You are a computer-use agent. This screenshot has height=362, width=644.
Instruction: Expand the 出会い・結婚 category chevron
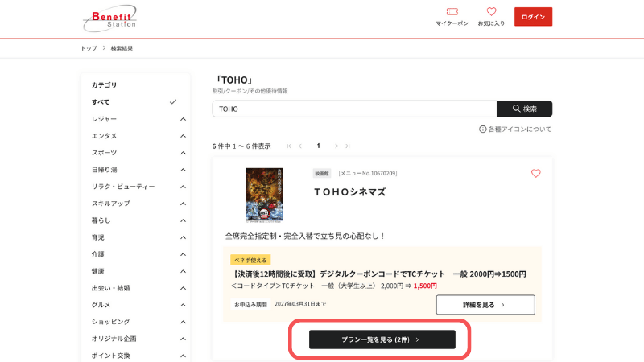click(x=184, y=288)
